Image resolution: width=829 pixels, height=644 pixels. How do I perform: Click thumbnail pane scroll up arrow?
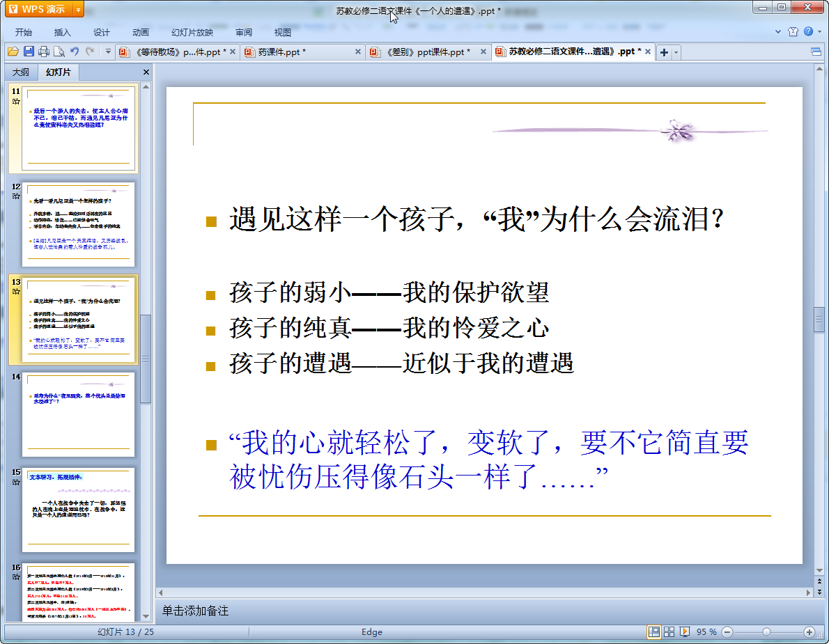coord(146,86)
